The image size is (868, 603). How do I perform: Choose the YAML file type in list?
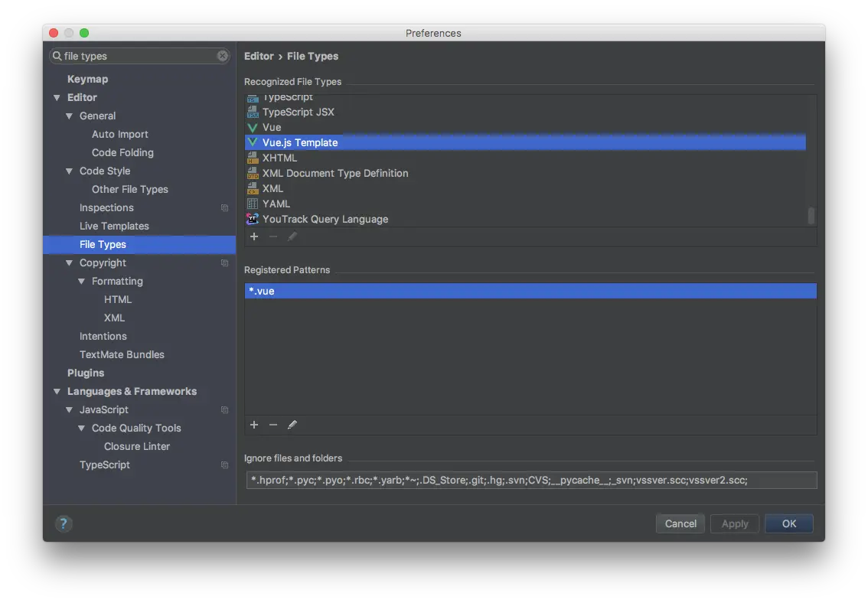tap(276, 204)
